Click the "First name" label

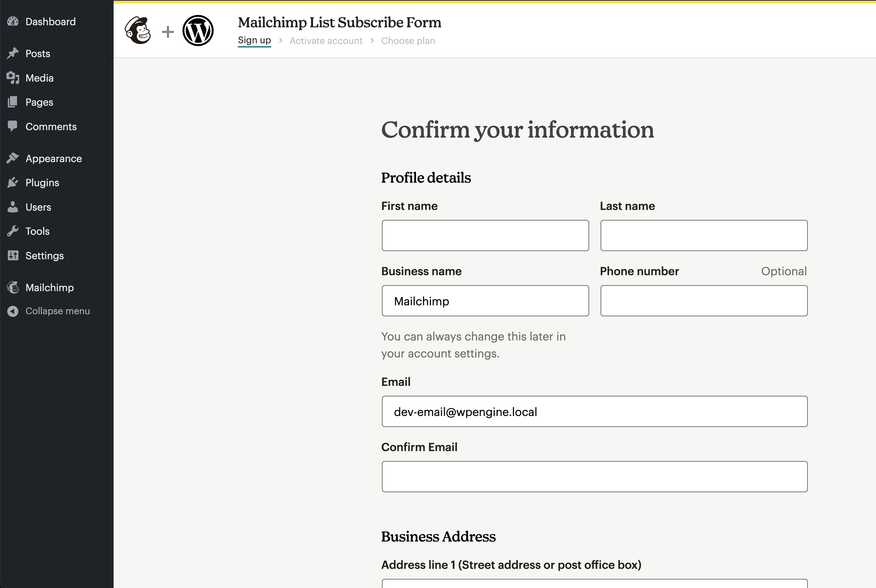tap(409, 206)
